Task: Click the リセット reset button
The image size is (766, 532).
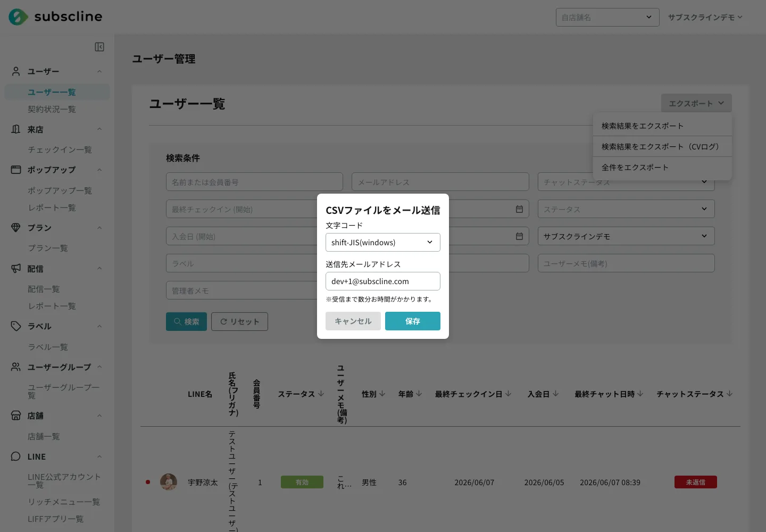Action: [x=239, y=321]
